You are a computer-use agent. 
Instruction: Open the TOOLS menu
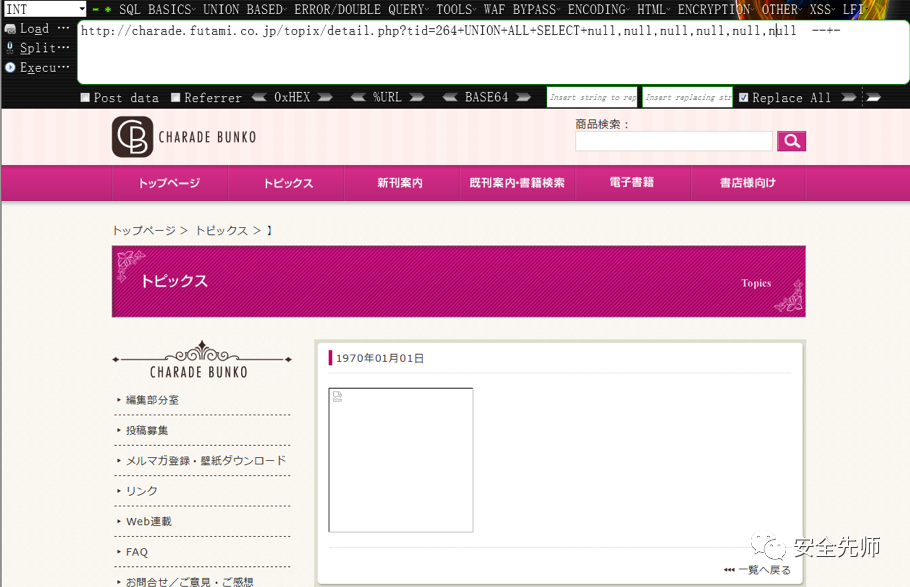456,10
